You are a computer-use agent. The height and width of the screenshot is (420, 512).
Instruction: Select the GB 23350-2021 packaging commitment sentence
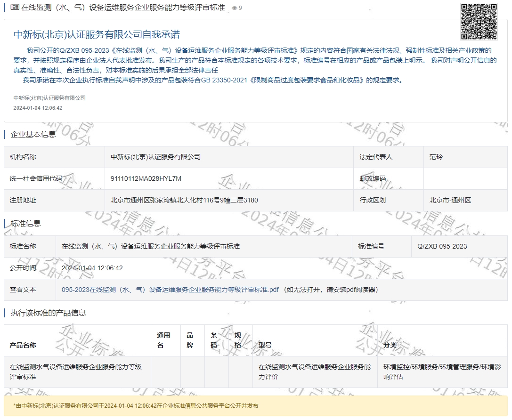tap(213, 80)
